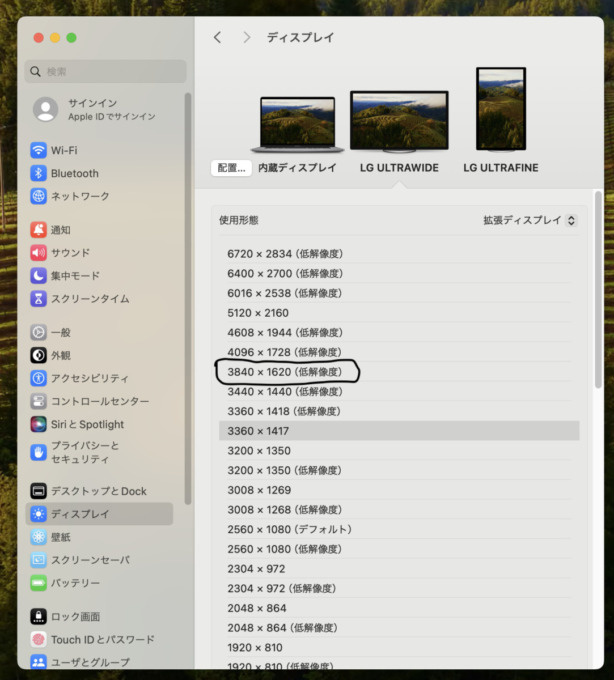Open the Wi-Fi settings icon

click(x=38, y=150)
